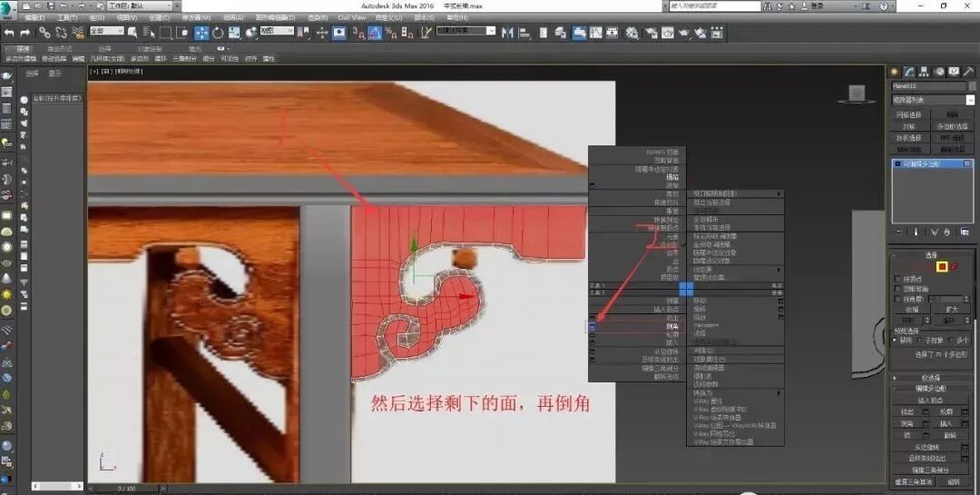Activate the Bind to Space Warp tool
Screen dimensions: 980x495
pyautogui.click(x=77, y=33)
